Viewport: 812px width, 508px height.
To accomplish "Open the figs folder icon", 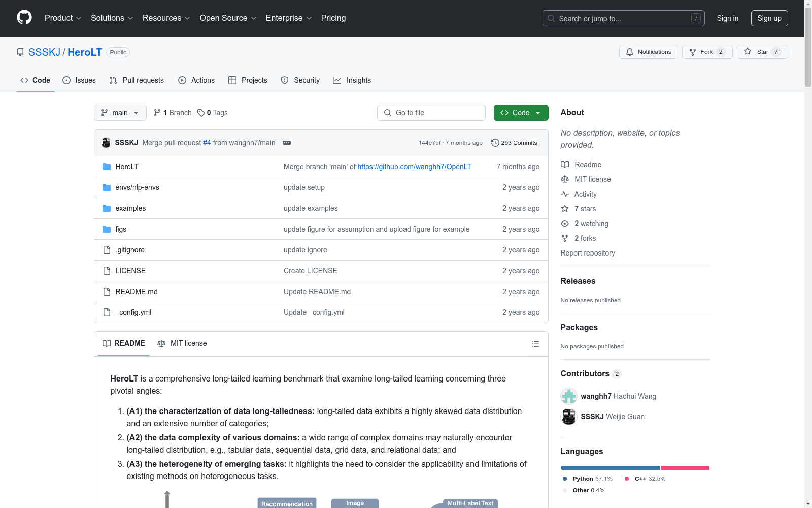I will [x=107, y=229].
